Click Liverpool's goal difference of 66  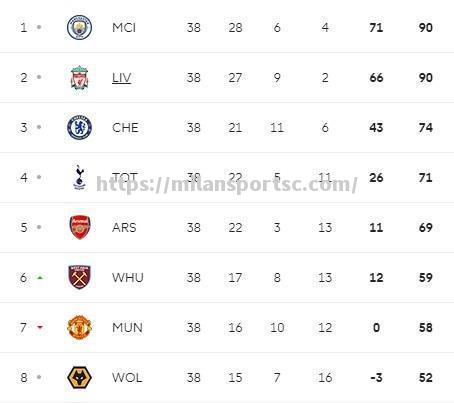pyautogui.click(x=376, y=78)
